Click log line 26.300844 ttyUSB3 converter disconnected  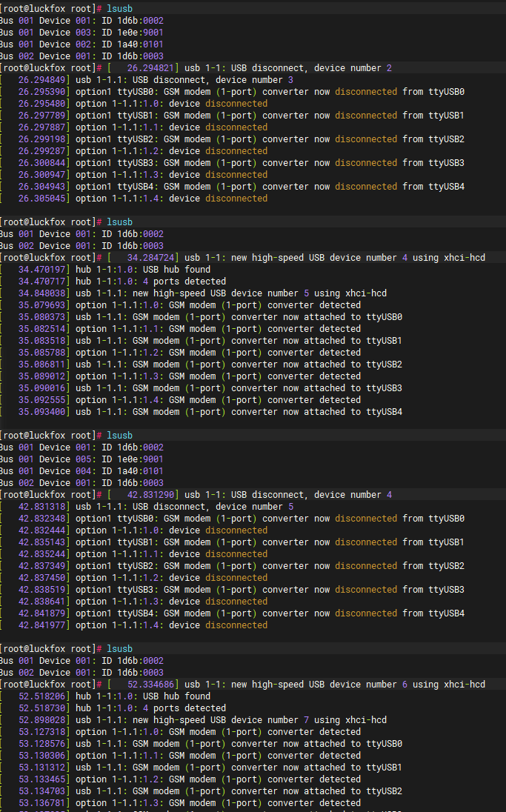pos(233,163)
